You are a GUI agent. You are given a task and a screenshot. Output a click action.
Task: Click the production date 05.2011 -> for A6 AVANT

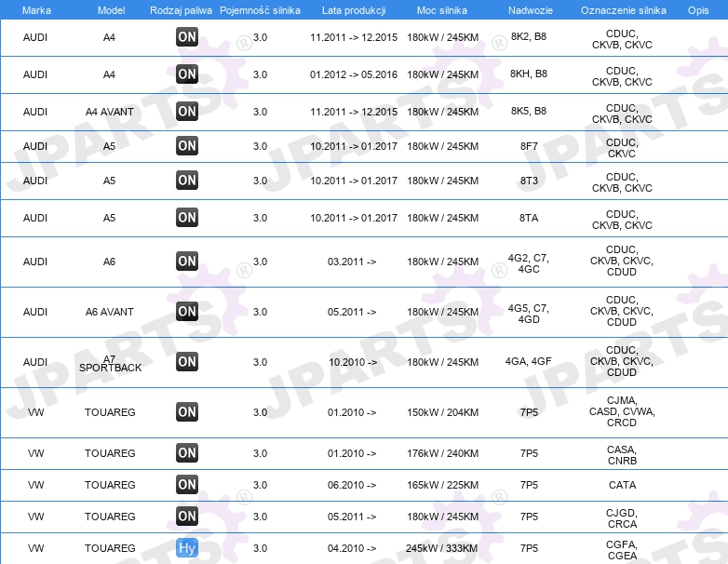[x=352, y=312]
